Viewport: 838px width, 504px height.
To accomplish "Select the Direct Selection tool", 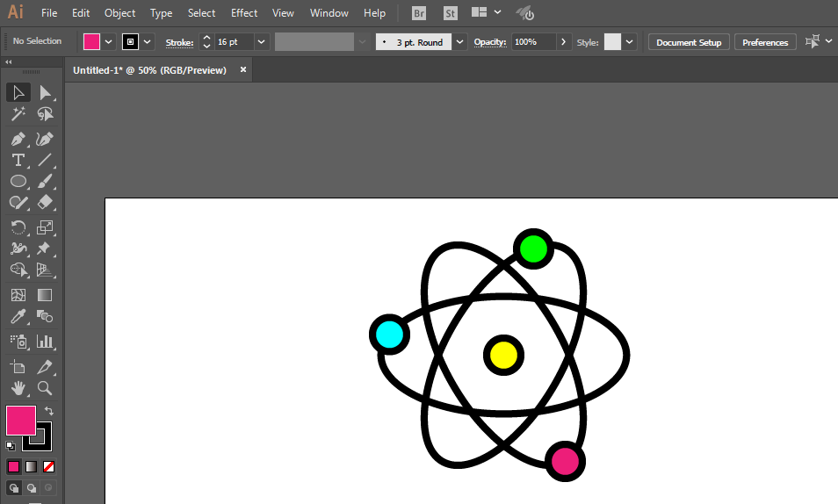I will pyautogui.click(x=45, y=92).
